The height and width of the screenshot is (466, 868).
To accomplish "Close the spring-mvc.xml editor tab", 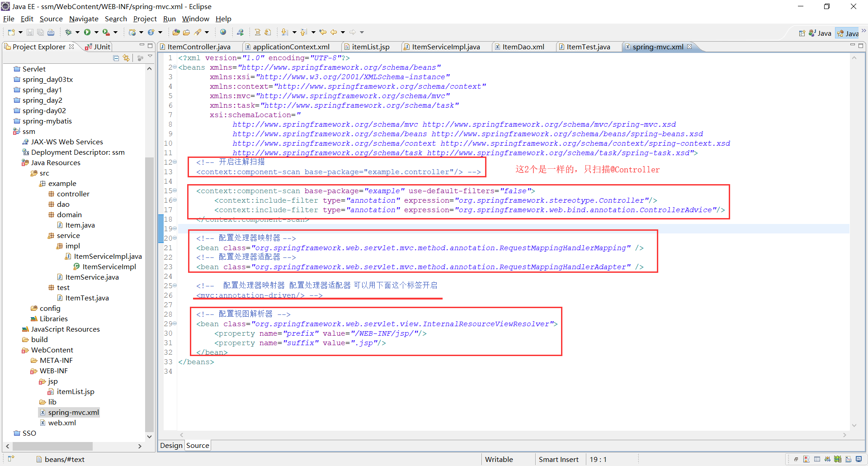I will [x=689, y=46].
